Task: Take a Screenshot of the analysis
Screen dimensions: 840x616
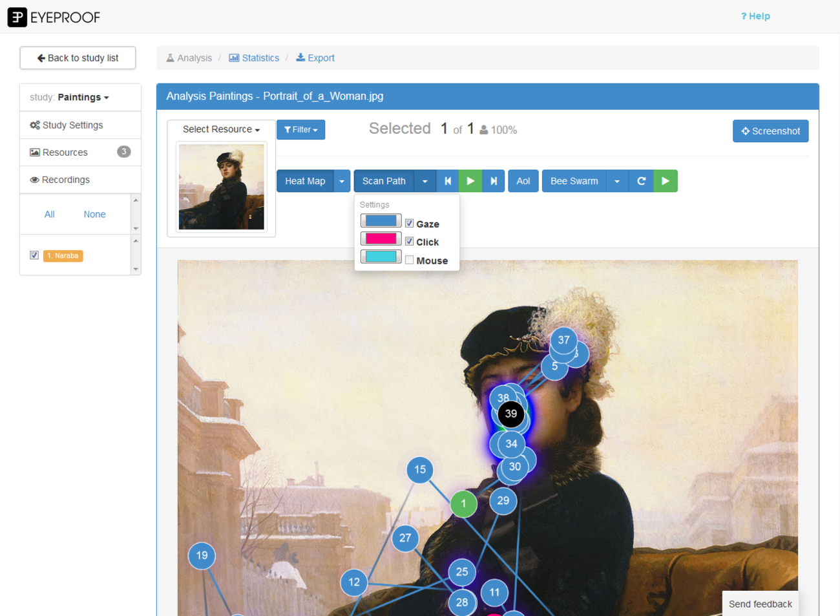Action: click(770, 131)
